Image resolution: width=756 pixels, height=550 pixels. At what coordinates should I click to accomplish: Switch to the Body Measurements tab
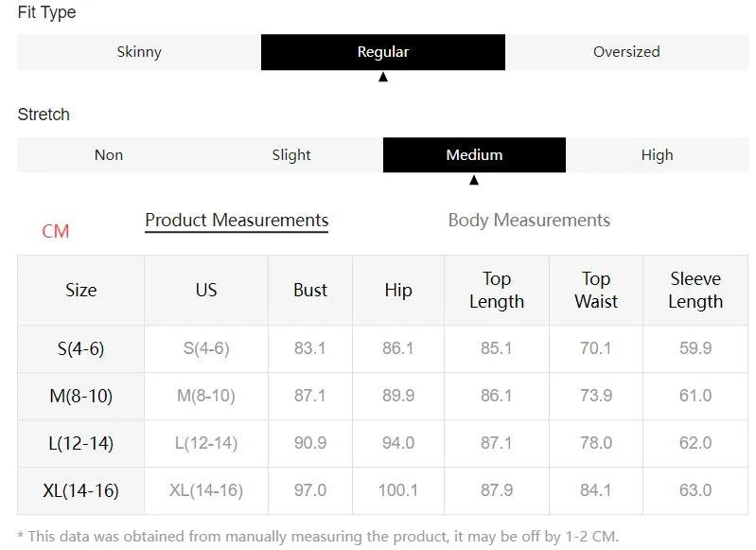click(529, 221)
